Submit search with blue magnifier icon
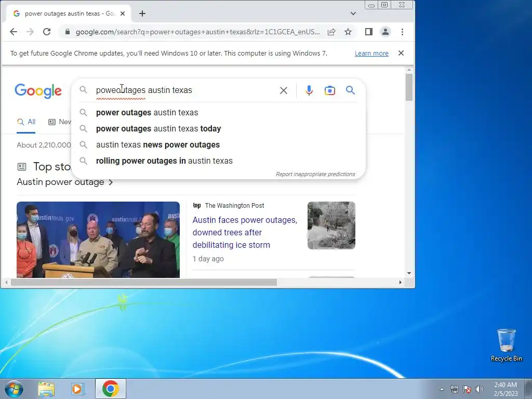The width and height of the screenshot is (532, 399). 350,90
